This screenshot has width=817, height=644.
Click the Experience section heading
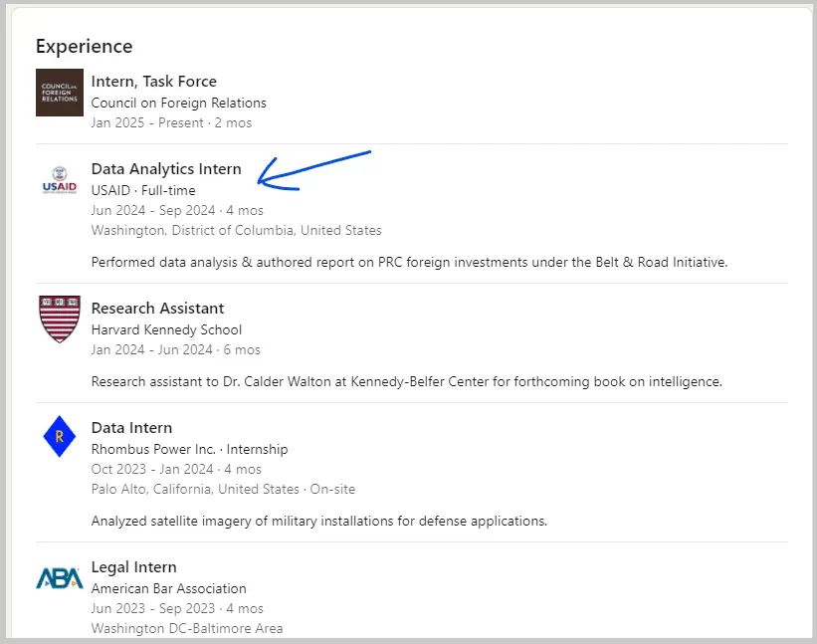[x=84, y=47]
